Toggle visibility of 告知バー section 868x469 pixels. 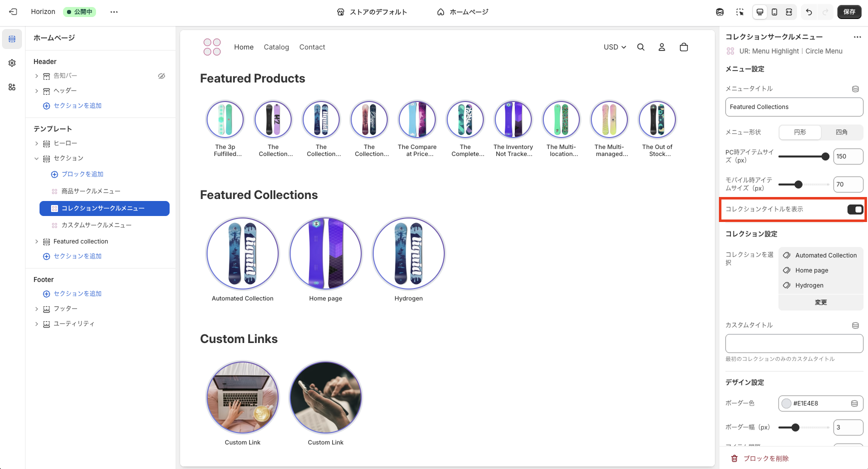click(x=162, y=76)
